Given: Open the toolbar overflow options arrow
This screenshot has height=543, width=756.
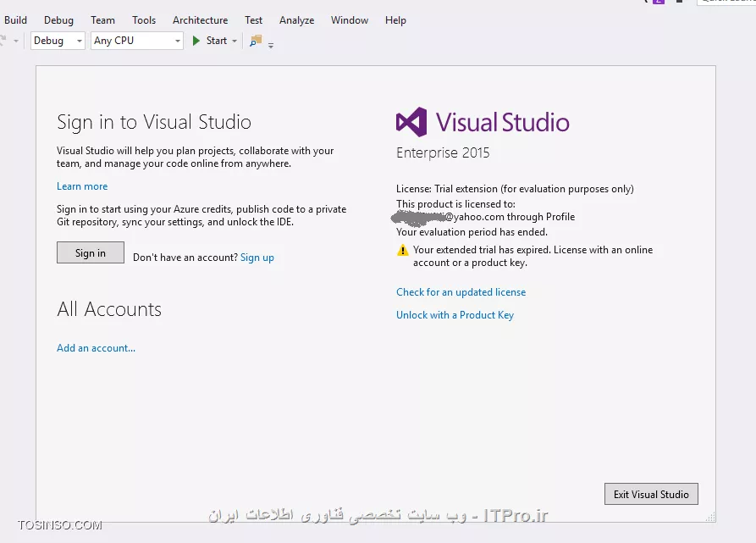Looking at the screenshot, I should click(270, 46).
